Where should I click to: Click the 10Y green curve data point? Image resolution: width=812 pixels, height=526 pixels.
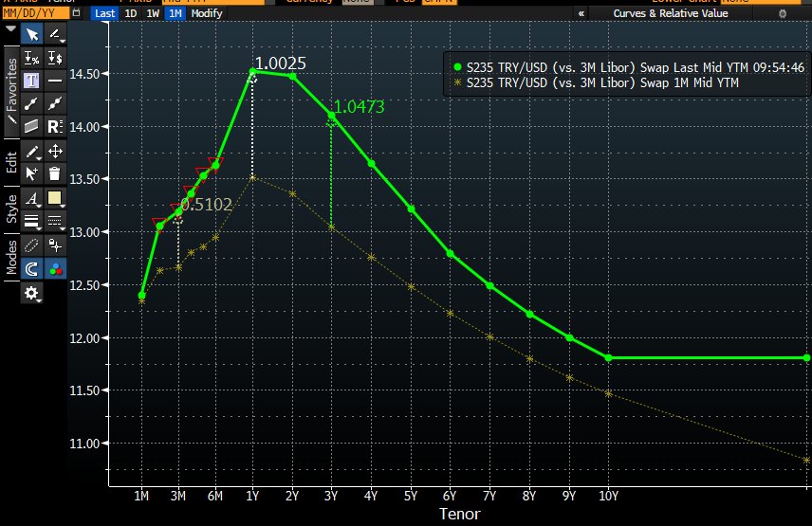tap(608, 358)
